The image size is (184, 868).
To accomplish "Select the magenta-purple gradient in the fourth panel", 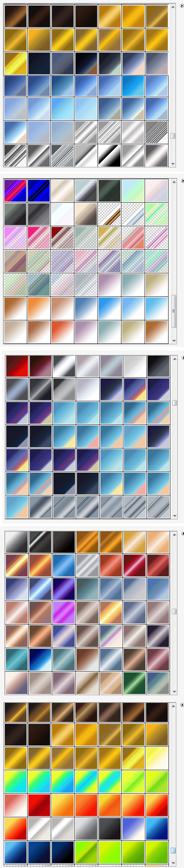I will [64, 613].
